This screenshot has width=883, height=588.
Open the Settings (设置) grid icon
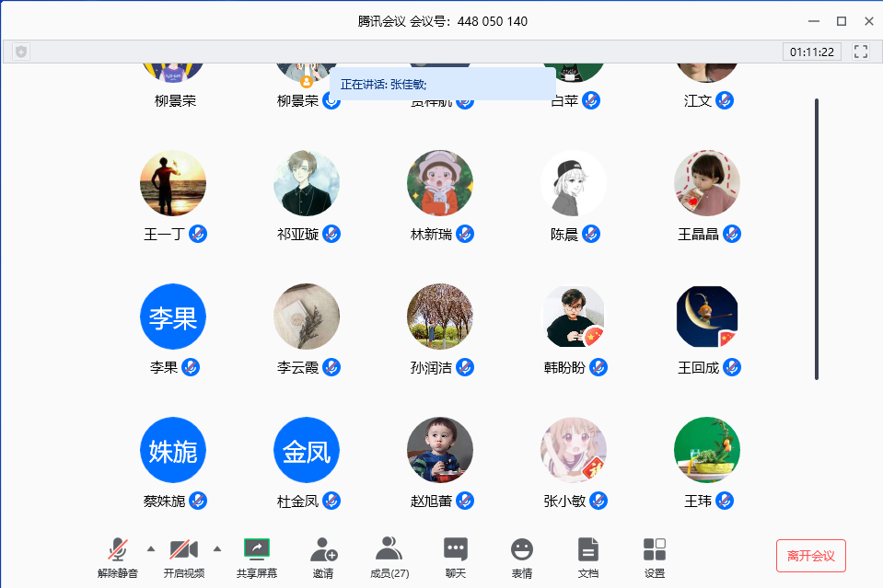pyautogui.click(x=654, y=549)
